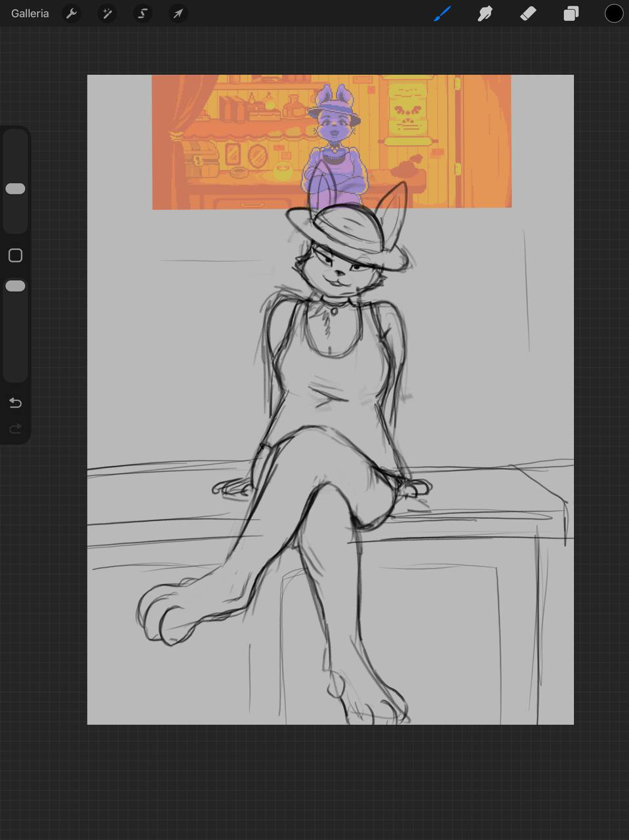This screenshot has height=840, width=629.
Task: Open the Layers panel
Action: pyautogui.click(x=571, y=13)
